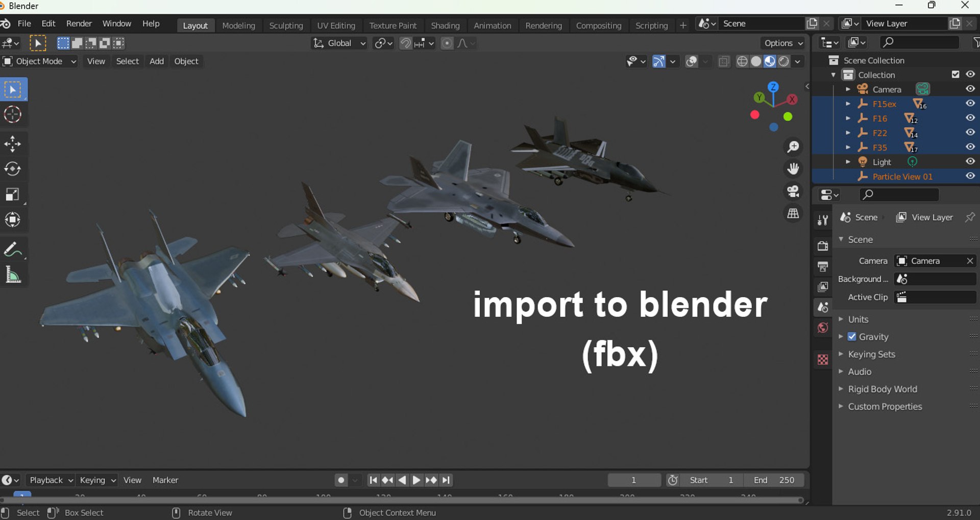Open the Options dropdown

click(x=783, y=43)
